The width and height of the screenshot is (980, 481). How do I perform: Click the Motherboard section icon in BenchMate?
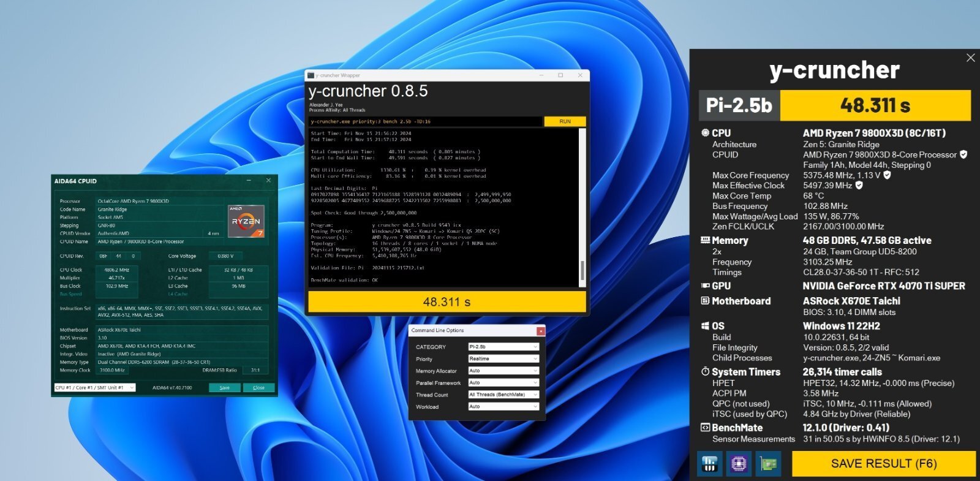[x=705, y=301]
